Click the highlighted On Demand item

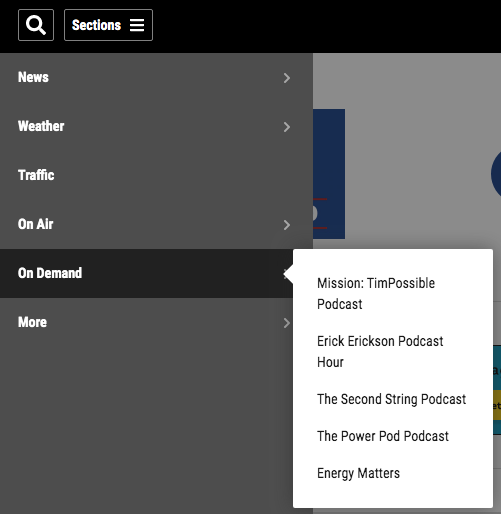click(146, 273)
